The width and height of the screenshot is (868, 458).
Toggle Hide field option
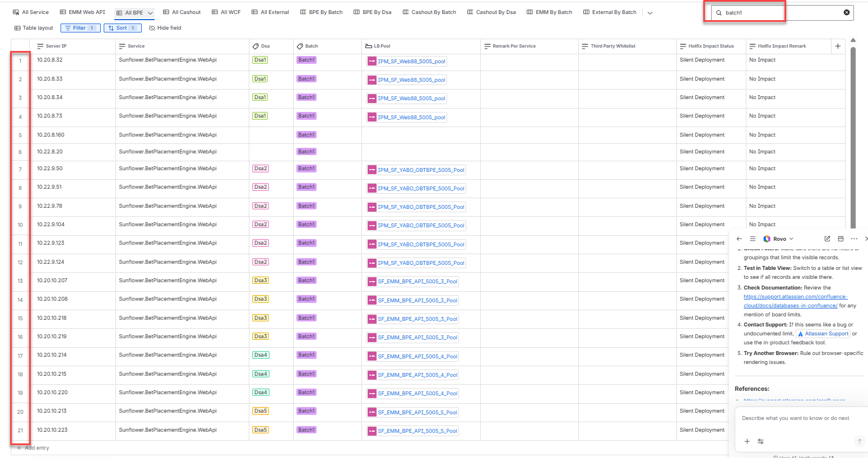pyautogui.click(x=165, y=28)
